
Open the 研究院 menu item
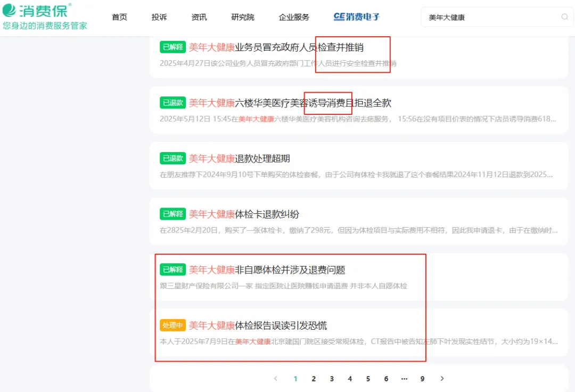click(x=243, y=17)
